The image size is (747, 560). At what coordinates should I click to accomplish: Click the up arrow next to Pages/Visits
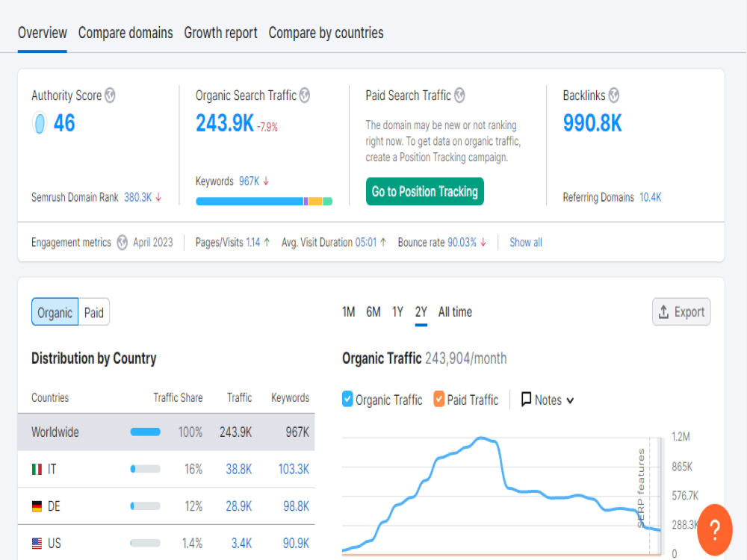267,243
